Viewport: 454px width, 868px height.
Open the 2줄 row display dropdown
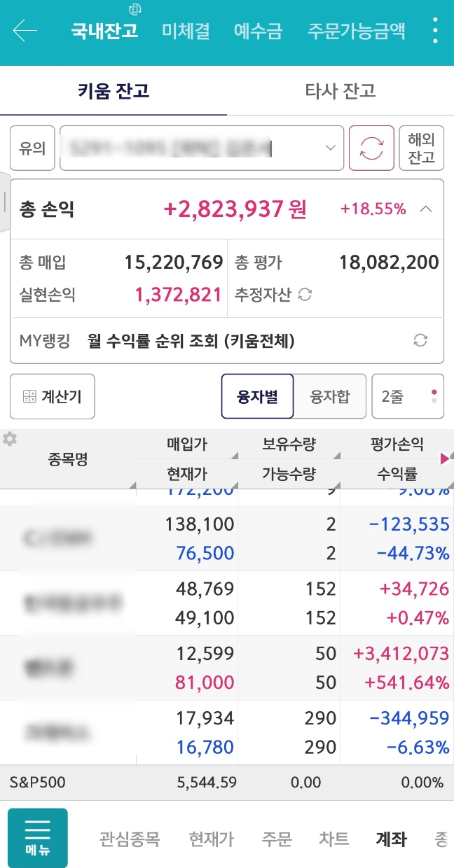(407, 396)
